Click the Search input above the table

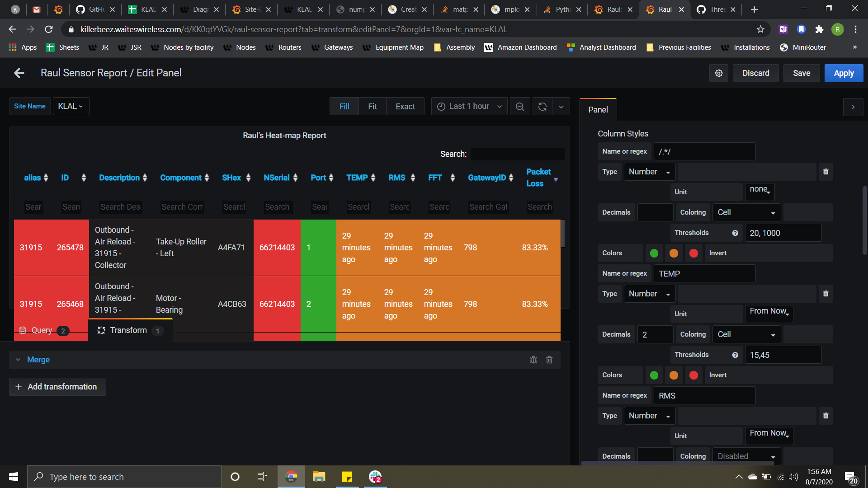click(517, 154)
